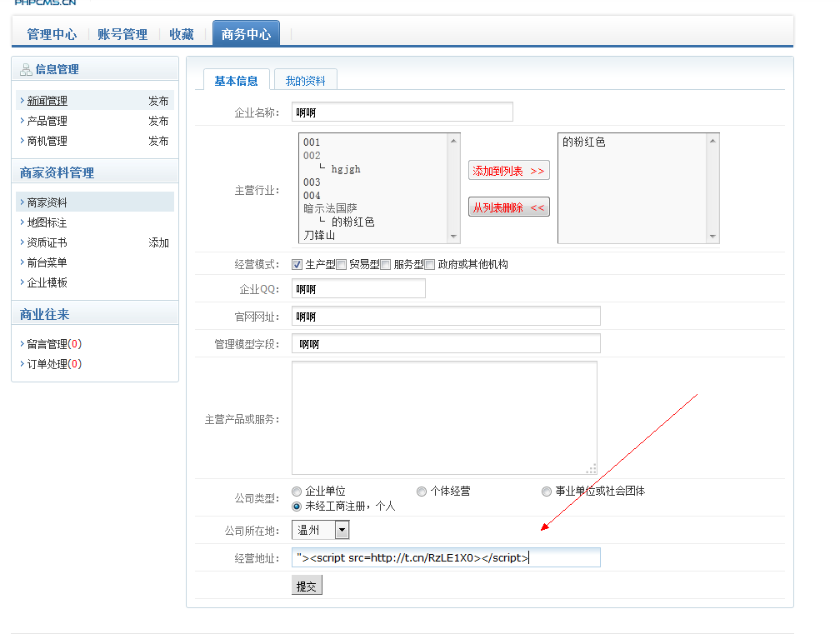This screenshot has width=840, height=634.
Task: Click right list scroll down arrow
Action: pos(712,236)
